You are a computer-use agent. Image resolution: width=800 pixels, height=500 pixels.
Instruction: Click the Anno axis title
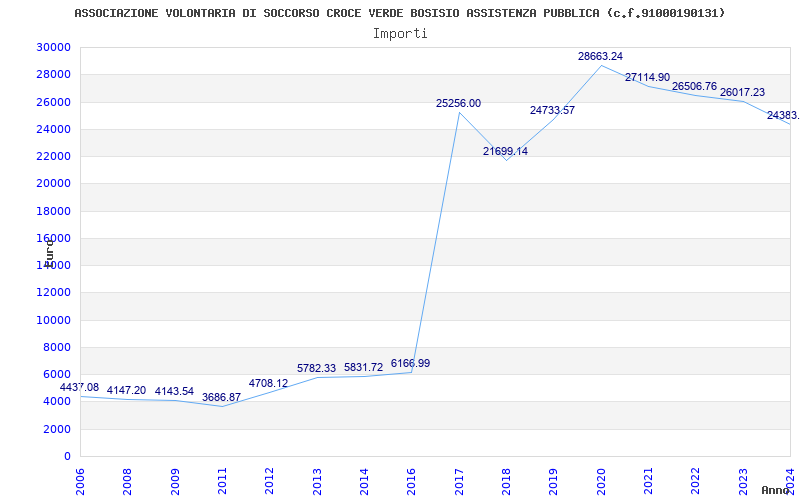coord(774,491)
